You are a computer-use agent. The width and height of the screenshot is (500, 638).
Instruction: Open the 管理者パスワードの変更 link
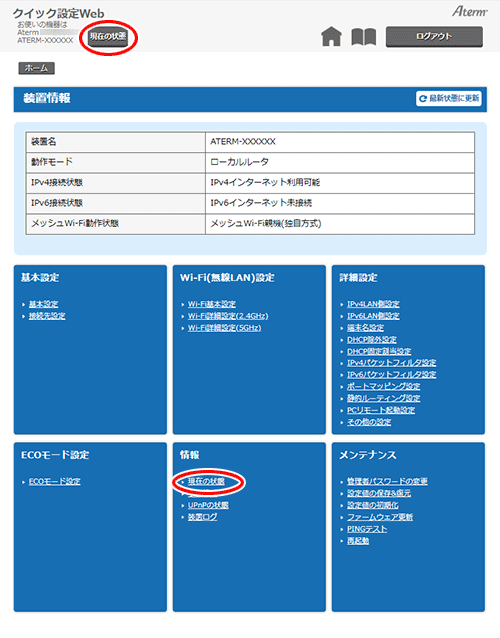[387, 481]
